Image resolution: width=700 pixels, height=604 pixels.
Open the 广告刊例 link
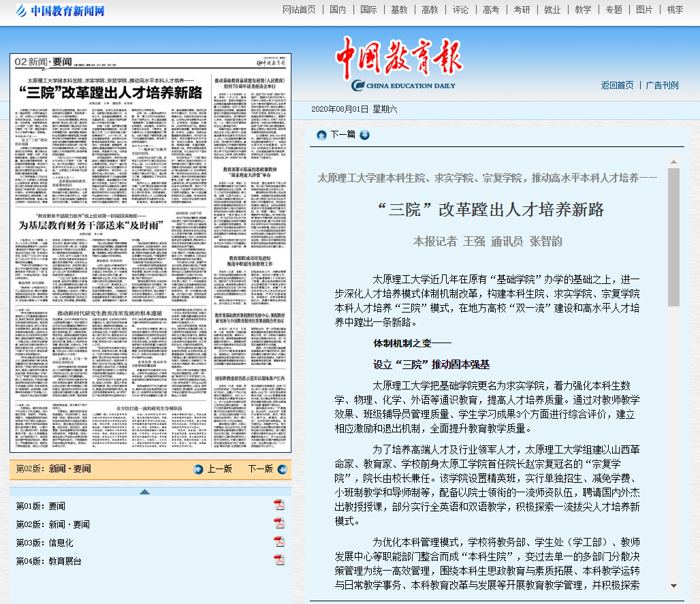[x=662, y=85]
